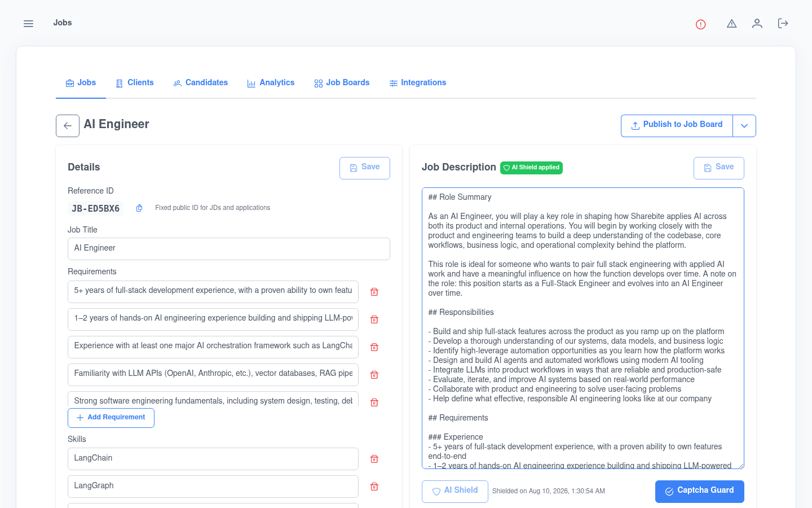812x508 pixels.
Task: Focus the Job Title input field
Action: (x=229, y=249)
